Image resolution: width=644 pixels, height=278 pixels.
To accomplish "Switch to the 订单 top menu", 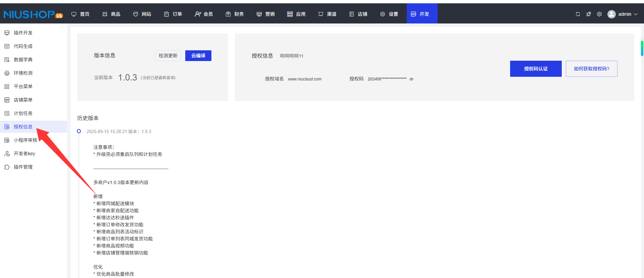I will [173, 14].
